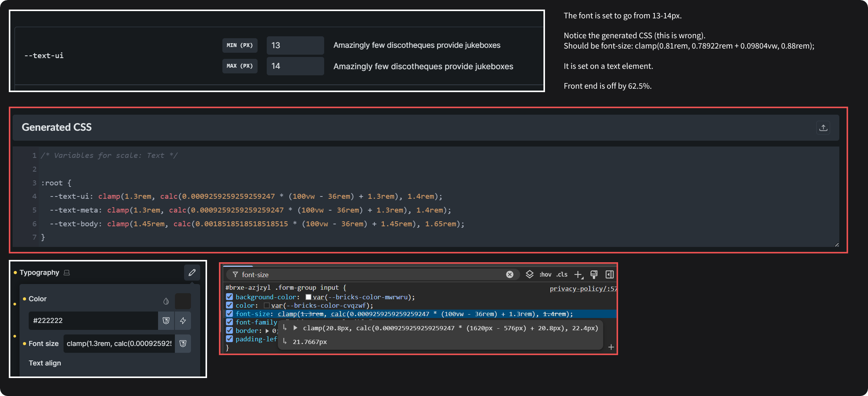
Task: Expand the border shorthand property triangle
Action: tap(267, 331)
